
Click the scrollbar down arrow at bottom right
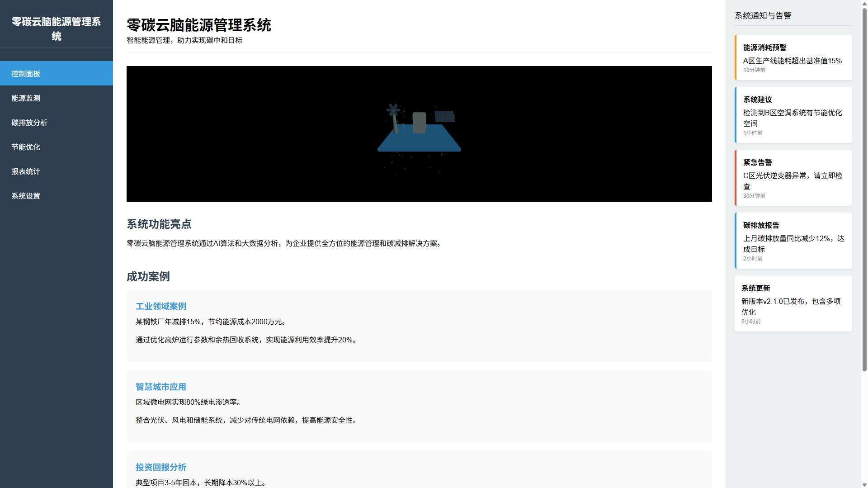864,484
